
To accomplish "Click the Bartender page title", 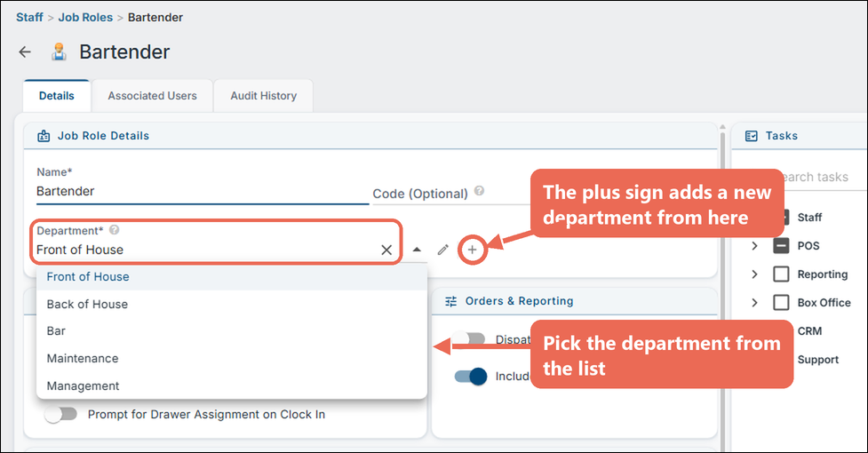I will tap(124, 52).
